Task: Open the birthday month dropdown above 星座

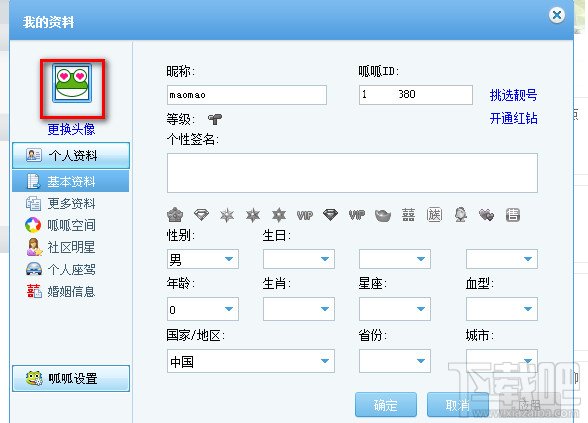Action: pos(395,259)
